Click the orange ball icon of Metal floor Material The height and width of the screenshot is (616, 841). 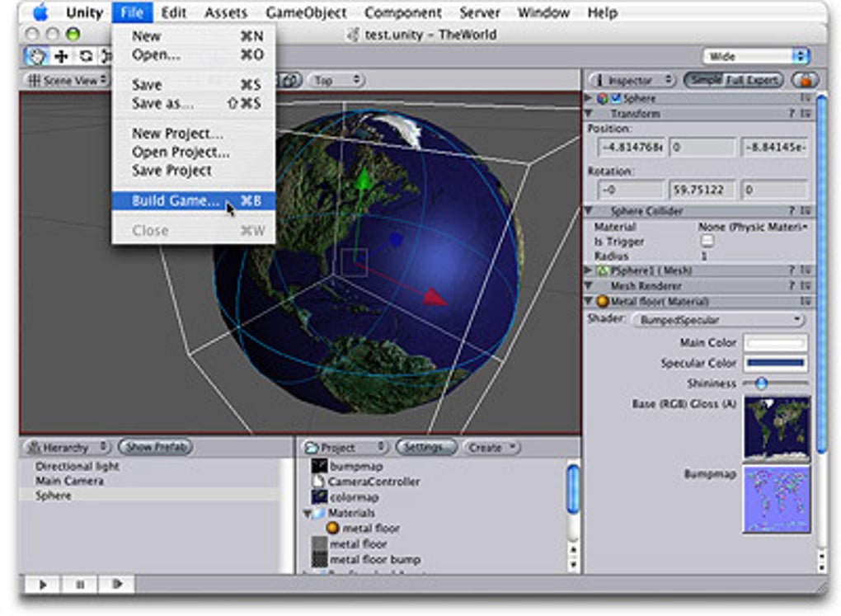(x=603, y=302)
